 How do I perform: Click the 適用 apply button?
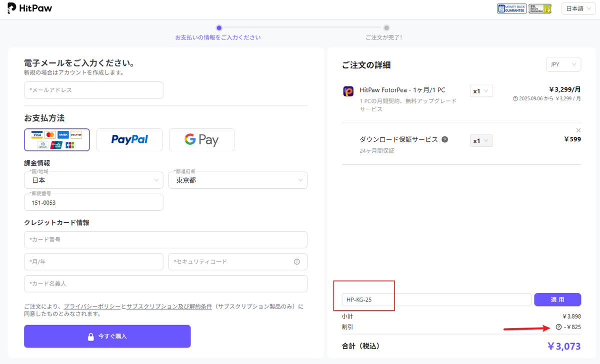pos(557,300)
